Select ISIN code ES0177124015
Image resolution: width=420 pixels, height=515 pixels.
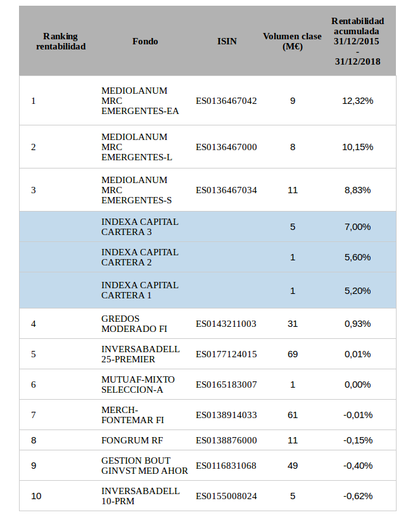[x=226, y=354]
